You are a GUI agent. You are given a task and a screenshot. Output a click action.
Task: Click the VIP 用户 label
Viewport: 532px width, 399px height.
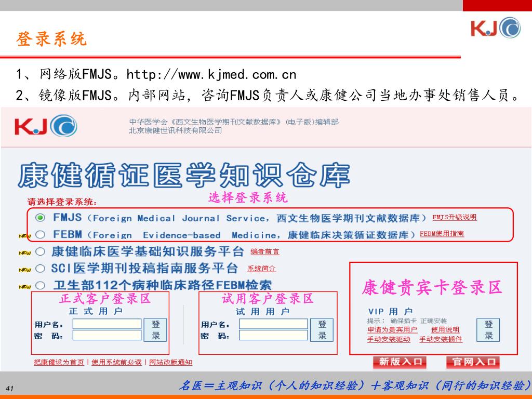point(391,312)
